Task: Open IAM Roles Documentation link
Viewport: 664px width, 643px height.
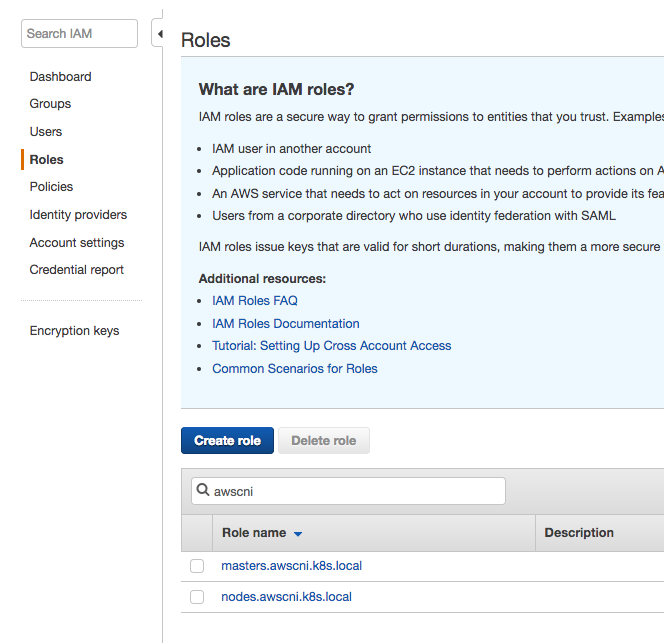Action: coord(286,324)
